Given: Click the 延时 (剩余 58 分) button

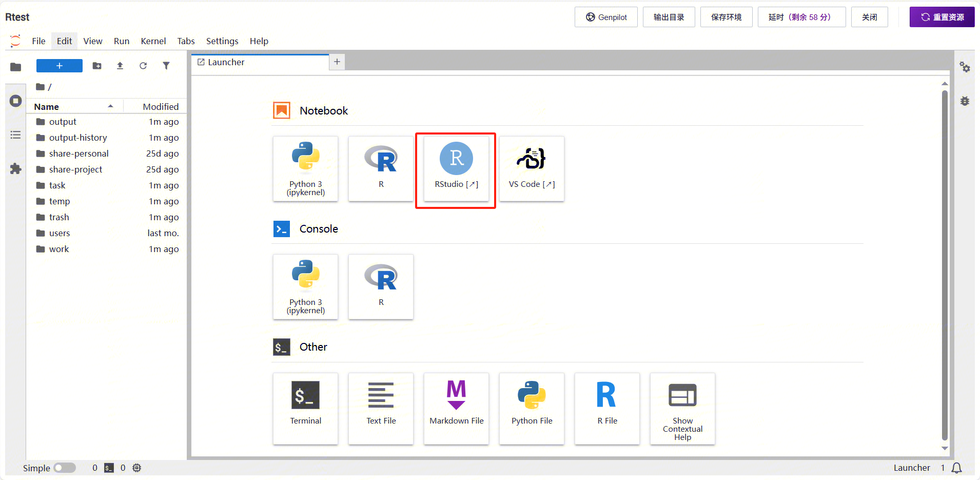Looking at the screenshot, I should tap(801, 17).
